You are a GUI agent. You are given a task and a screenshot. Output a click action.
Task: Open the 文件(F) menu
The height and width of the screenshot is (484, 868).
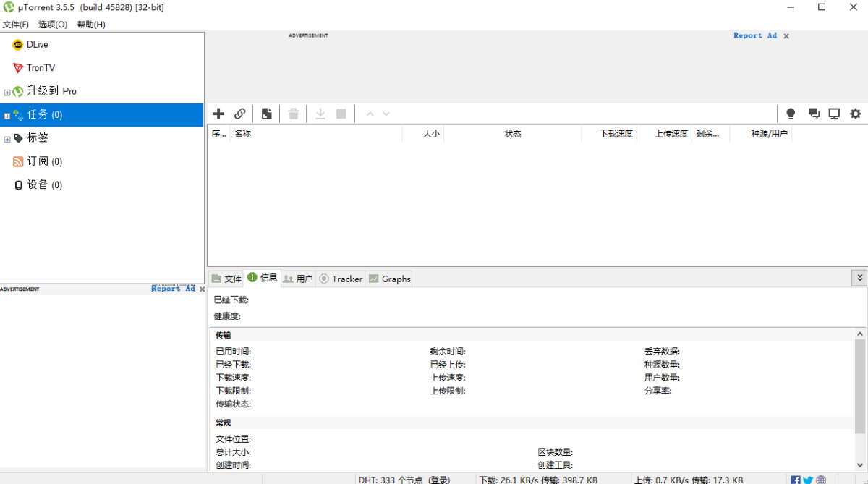[16, 25]
